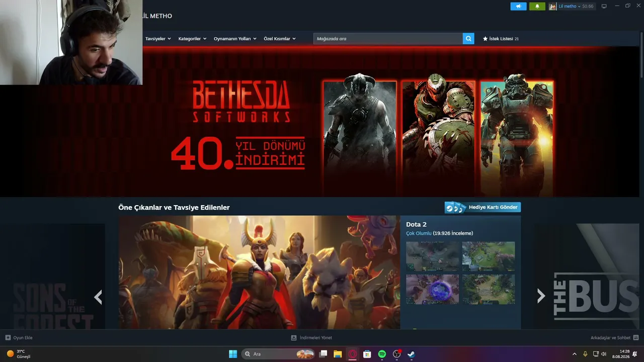Click the Lil metho profile avatar
644x362 pixels.
click(x=553, y=7)
